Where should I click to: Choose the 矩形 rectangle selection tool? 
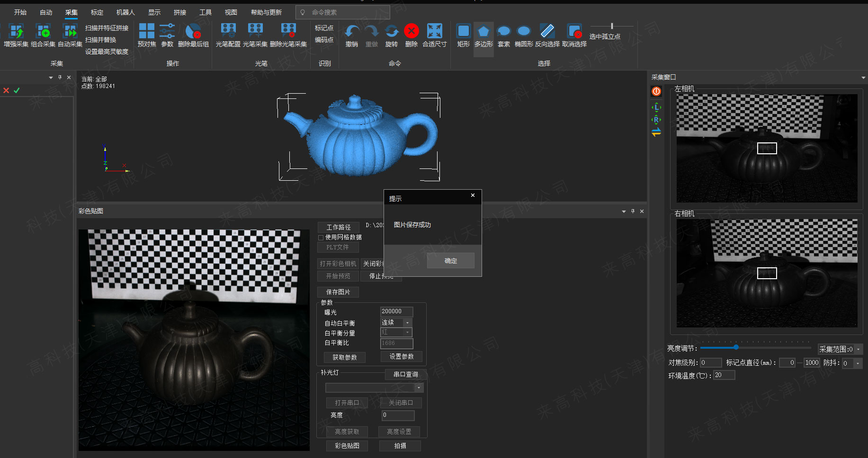pos(463,31)
